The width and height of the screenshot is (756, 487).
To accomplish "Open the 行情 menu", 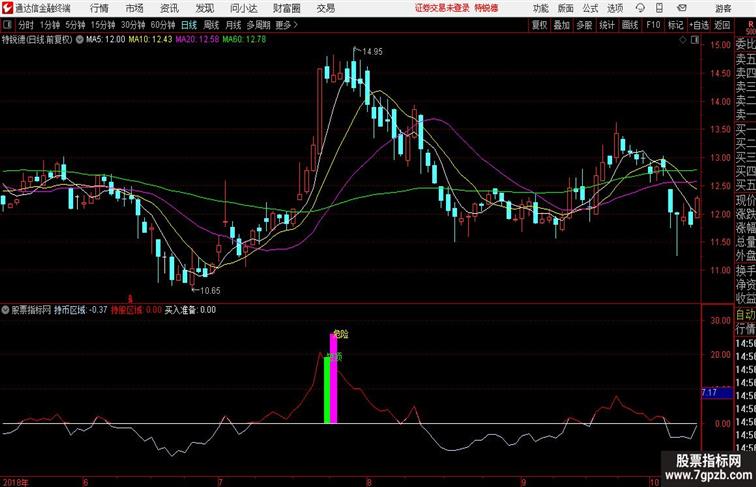I will (x=99, y=8).
